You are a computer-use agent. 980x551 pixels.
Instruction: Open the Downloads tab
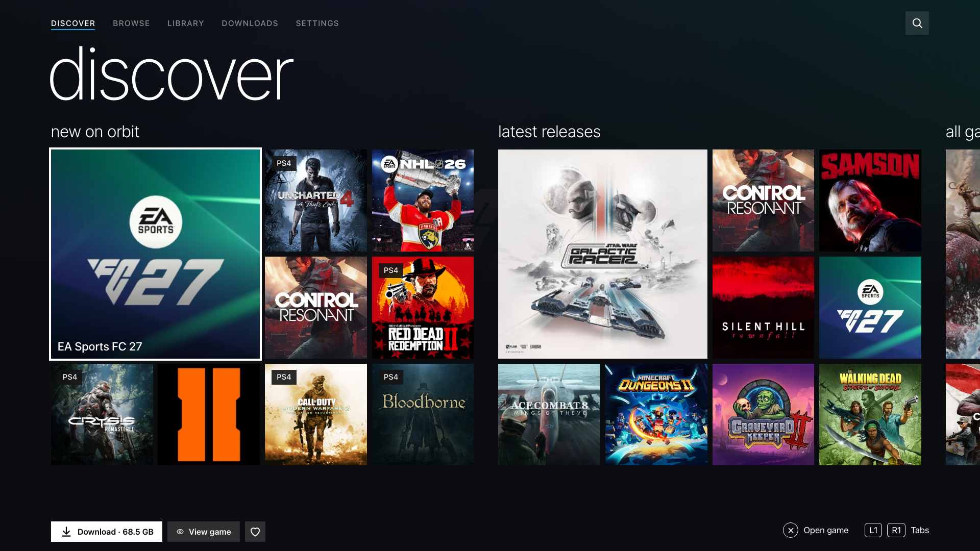click(x=250, y=23)
